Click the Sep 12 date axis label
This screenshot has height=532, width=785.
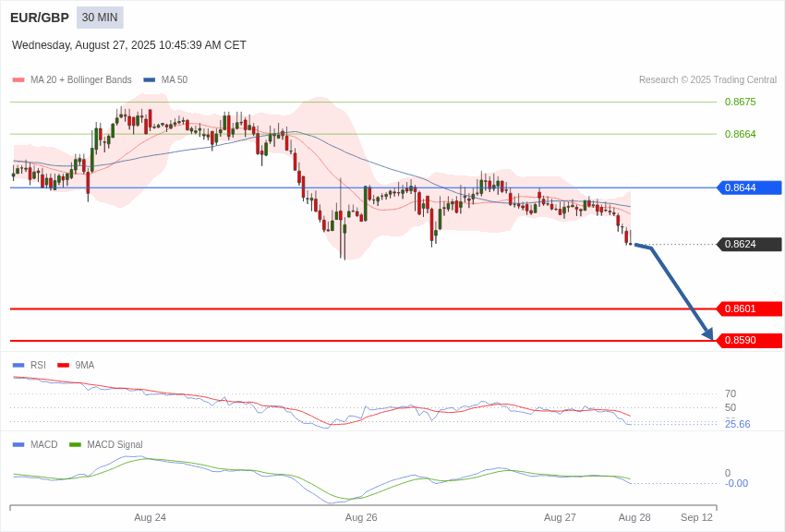tap(696, 517)
